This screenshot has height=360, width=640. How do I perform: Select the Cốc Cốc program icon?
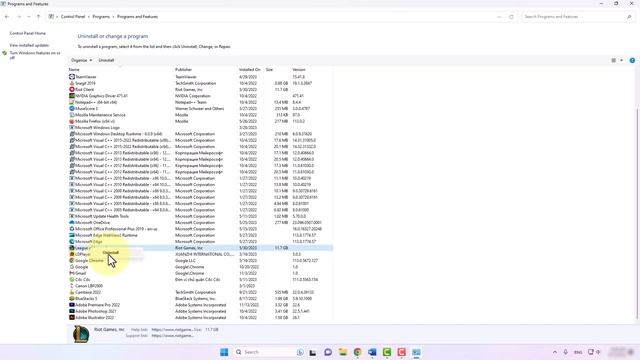[x=72, y=280]
